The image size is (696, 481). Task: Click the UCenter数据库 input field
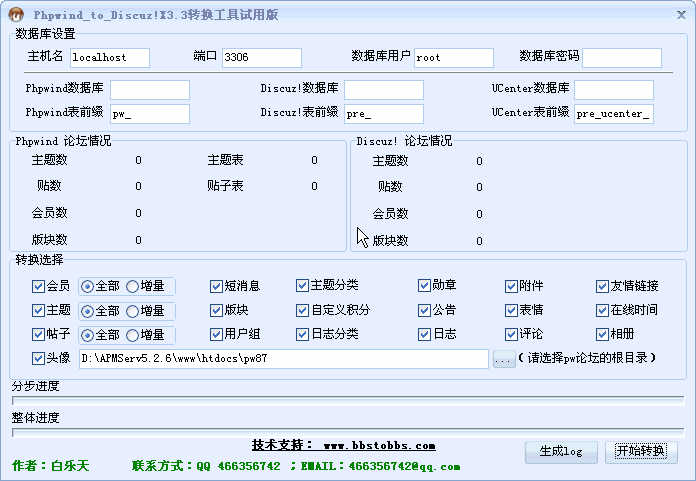point(614,90)
